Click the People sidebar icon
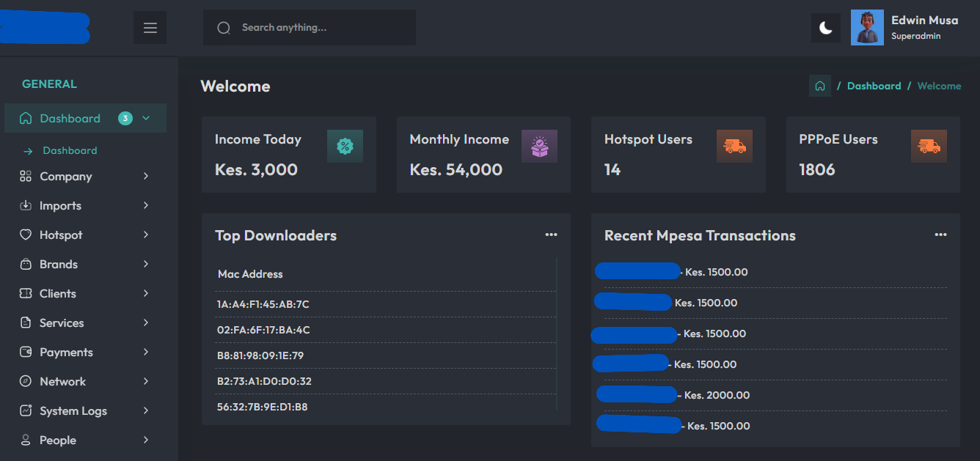 [26, 440]
